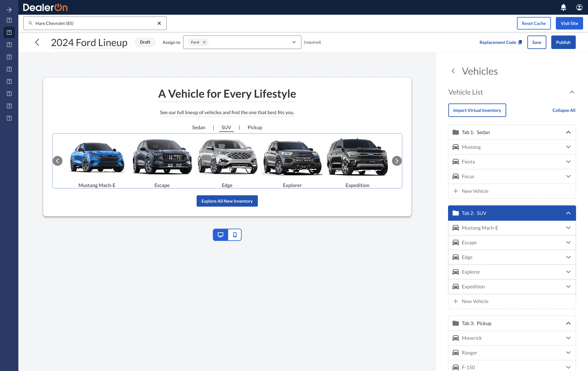Image resolution: width=588 pixels, height=371 pixels.
Task: Select the Sedan tab in preview
Action: point(198,127)
